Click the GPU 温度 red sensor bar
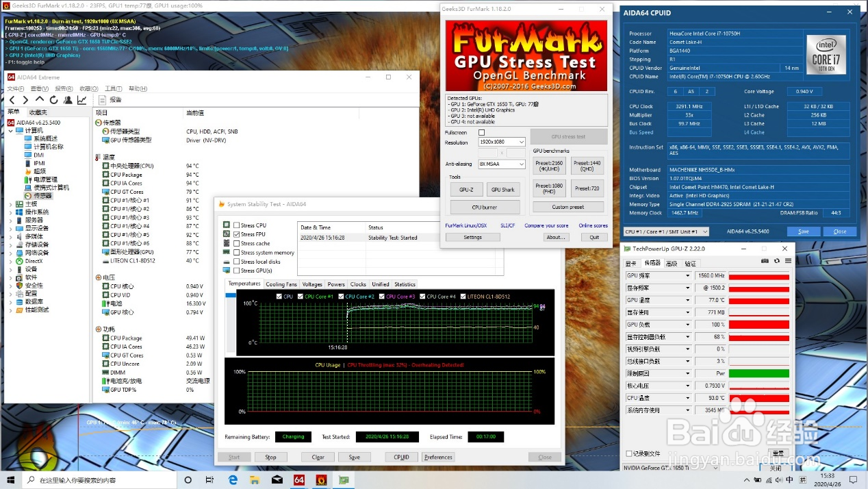Screen dimensions: 868x489 pos(758,300)
